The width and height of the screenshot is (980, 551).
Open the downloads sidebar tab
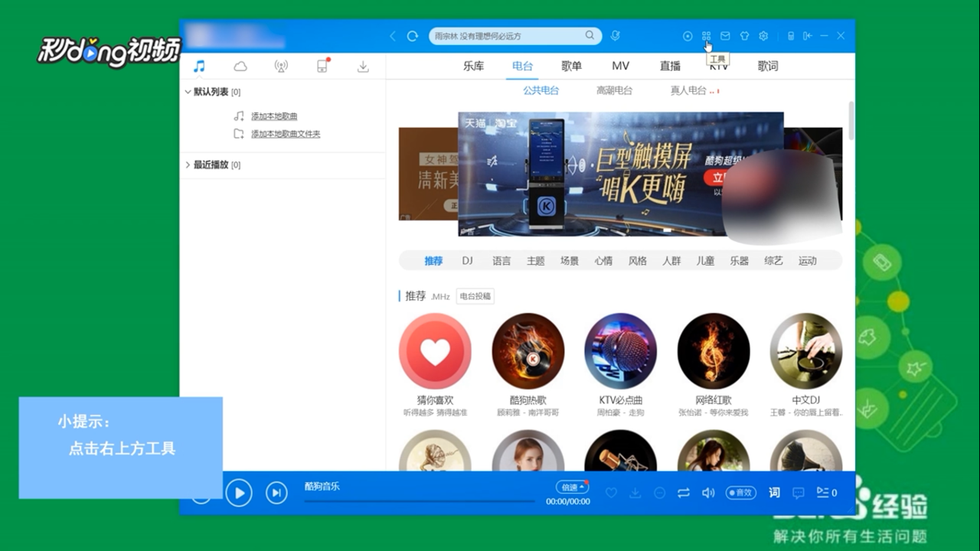[363, 67]
